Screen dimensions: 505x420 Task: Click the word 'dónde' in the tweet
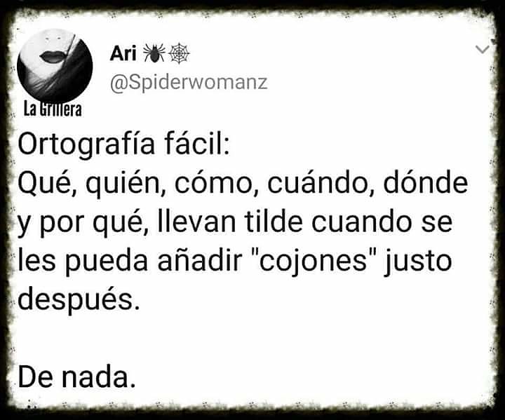426,182
